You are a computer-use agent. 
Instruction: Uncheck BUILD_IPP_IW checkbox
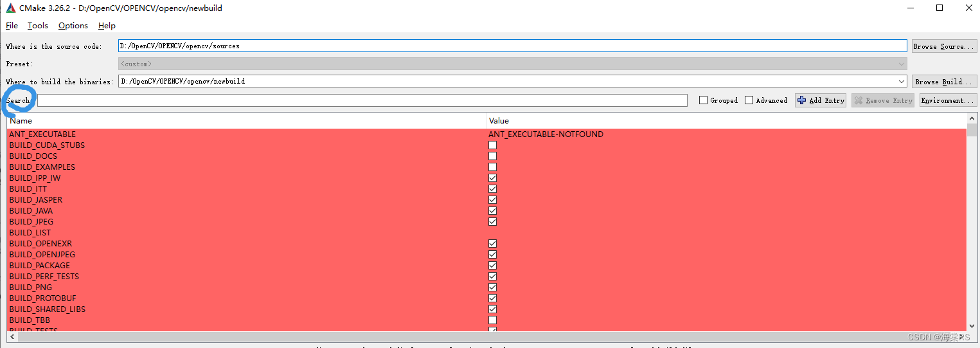(x=493, y=178)
